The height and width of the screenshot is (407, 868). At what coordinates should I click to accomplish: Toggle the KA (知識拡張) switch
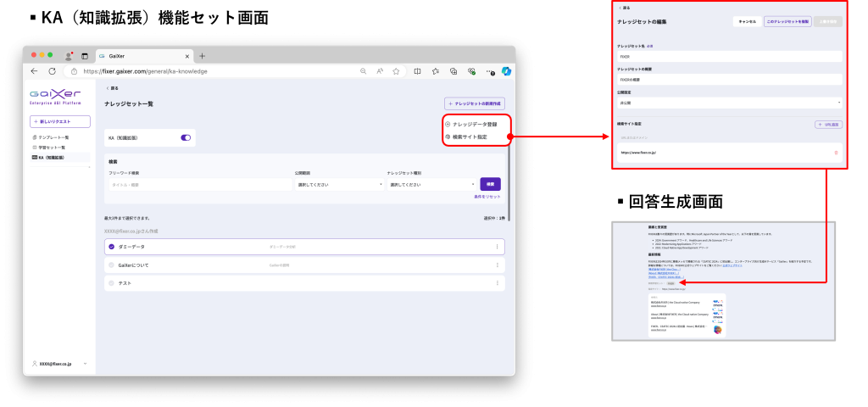(186, 137)
